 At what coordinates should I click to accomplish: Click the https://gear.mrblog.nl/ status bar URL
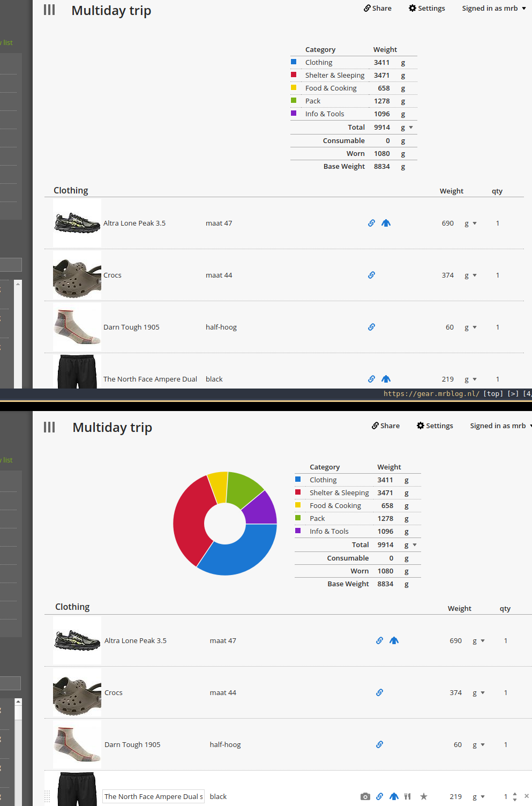click(x=431, y=393)
